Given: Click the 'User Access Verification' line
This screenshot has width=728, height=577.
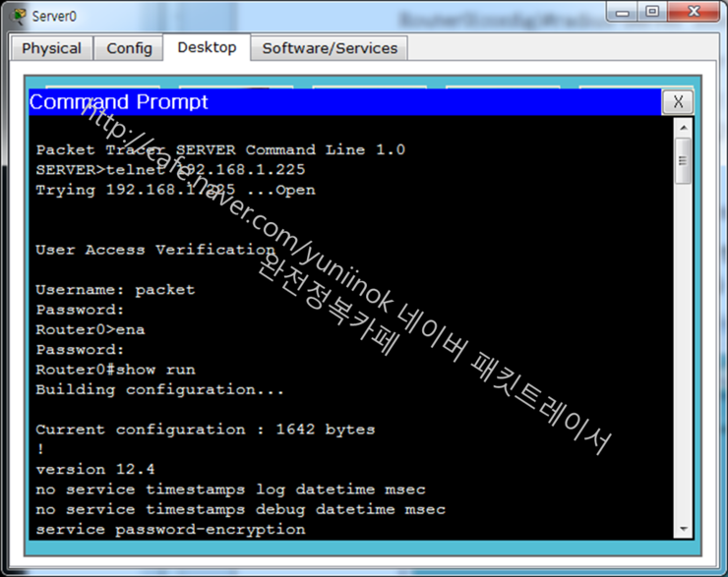Looking at the screenshot, I should [x=155, y=250].
